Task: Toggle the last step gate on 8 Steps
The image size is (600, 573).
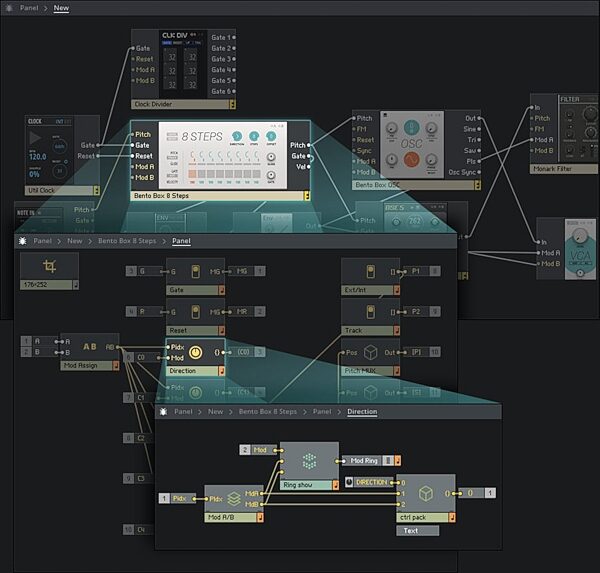Action: tap(256, 175)
